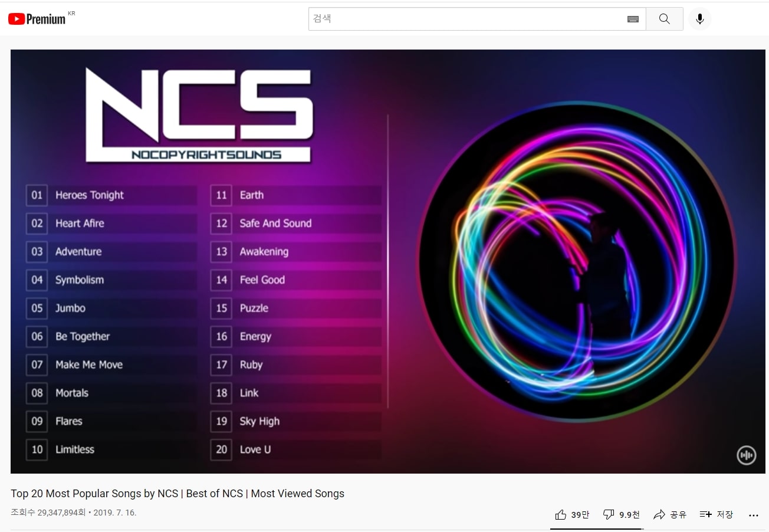Click track 18 Link
This screenshot has height=532, width=769.
tap(296, 393)
